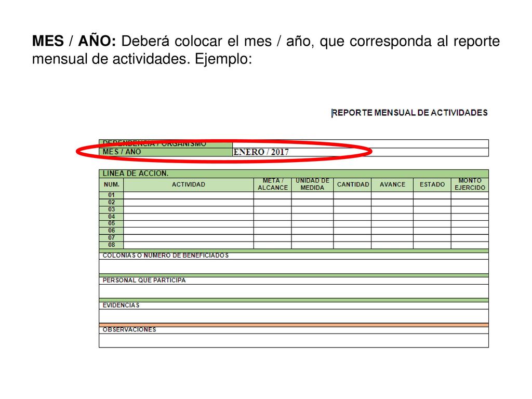Click the AVANCE cell in row 02
532x399 pixels.
[393, 203]
